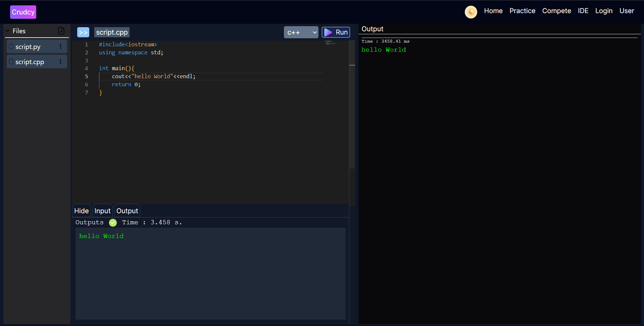The image size is (644, 326).
Task: Navigate to IDE in the navbar
Action: (583, 11)
